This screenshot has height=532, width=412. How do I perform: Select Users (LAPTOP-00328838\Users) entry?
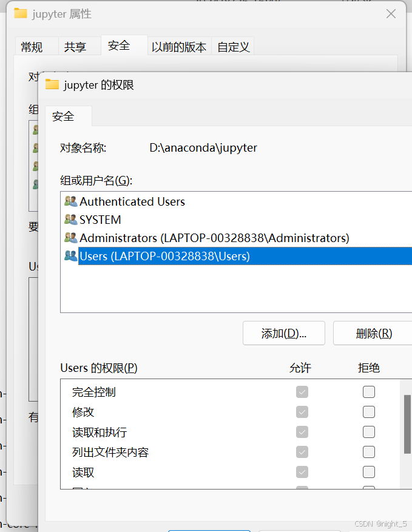[x=245, y=256]
